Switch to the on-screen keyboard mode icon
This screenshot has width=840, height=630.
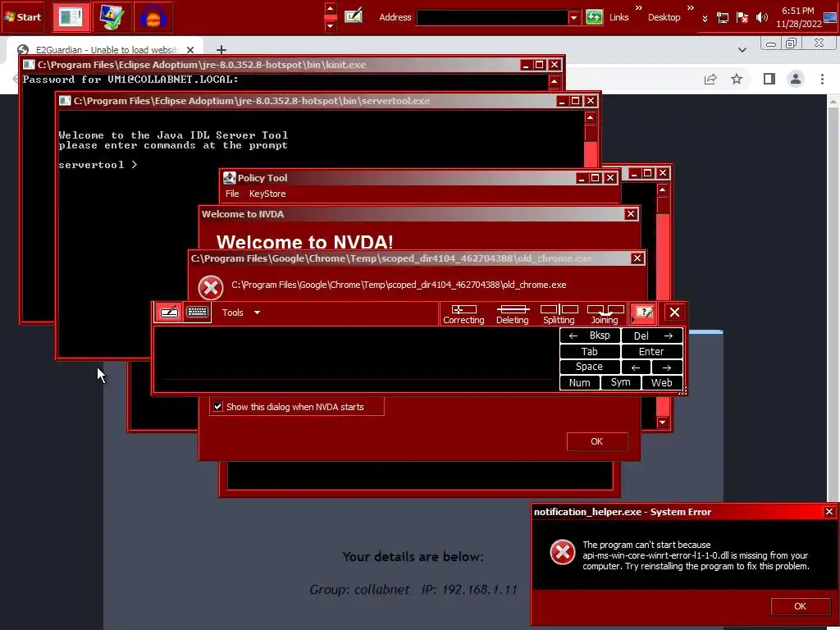197,313
